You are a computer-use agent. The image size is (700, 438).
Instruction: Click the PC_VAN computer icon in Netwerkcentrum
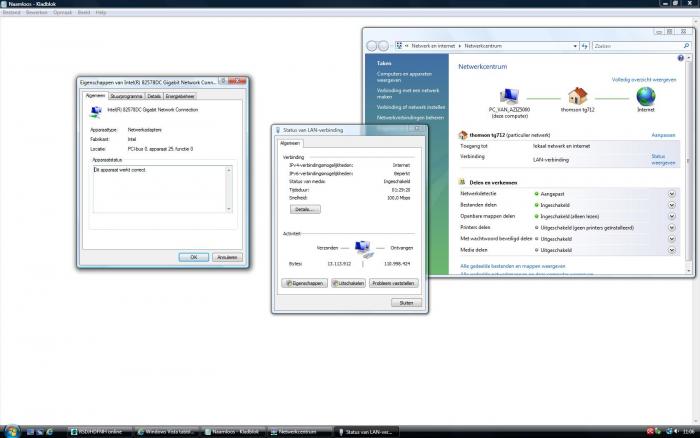click(509, 96)
